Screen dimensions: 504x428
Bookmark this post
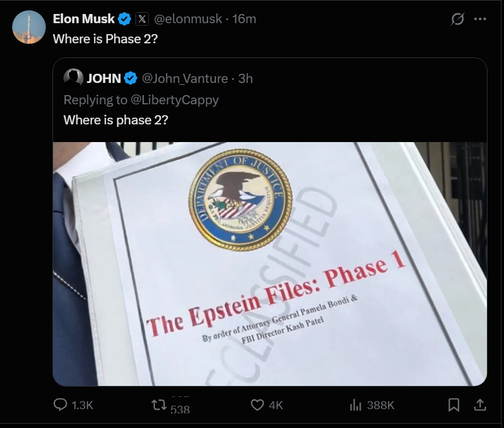pyautogui.click(x=453, y=405)
